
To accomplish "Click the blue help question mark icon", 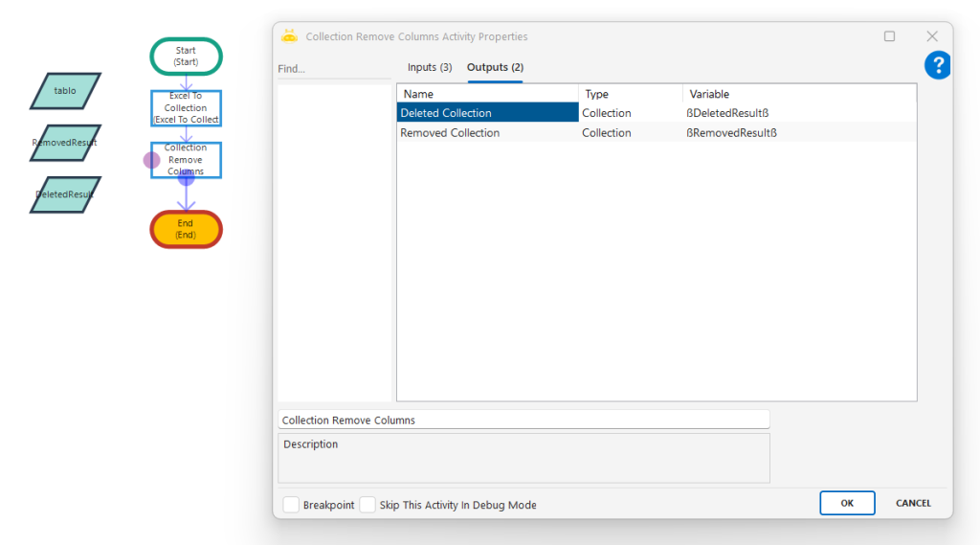I will 937,65.
